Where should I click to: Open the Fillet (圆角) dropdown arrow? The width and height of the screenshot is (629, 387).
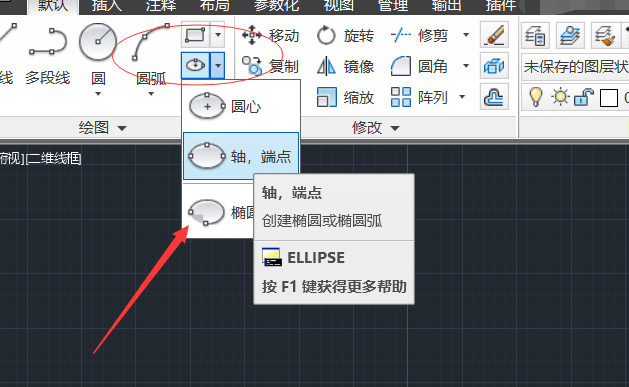coord(466,65)
